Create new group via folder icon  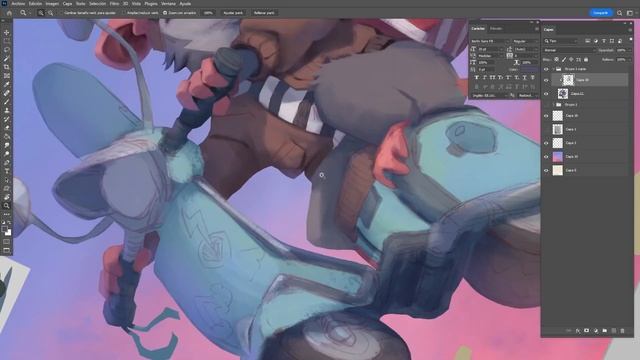point(604,331)
